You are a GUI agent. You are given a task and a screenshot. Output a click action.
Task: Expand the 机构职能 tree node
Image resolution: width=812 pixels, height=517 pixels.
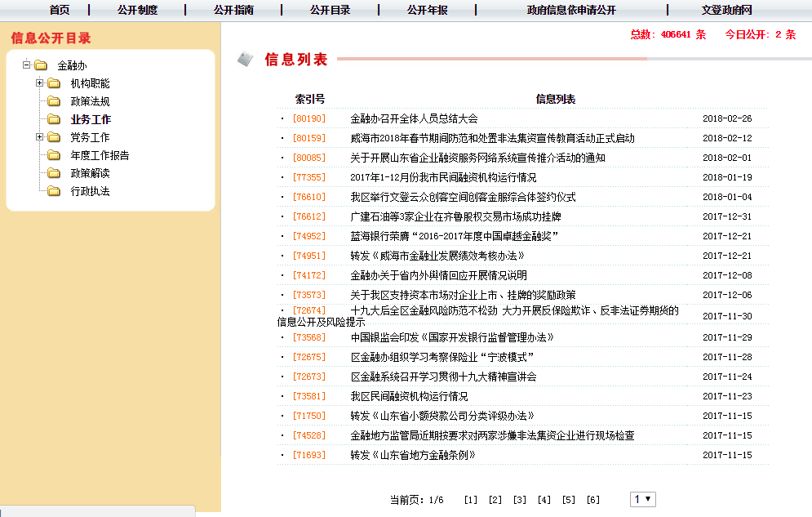(x=39, y=82)
